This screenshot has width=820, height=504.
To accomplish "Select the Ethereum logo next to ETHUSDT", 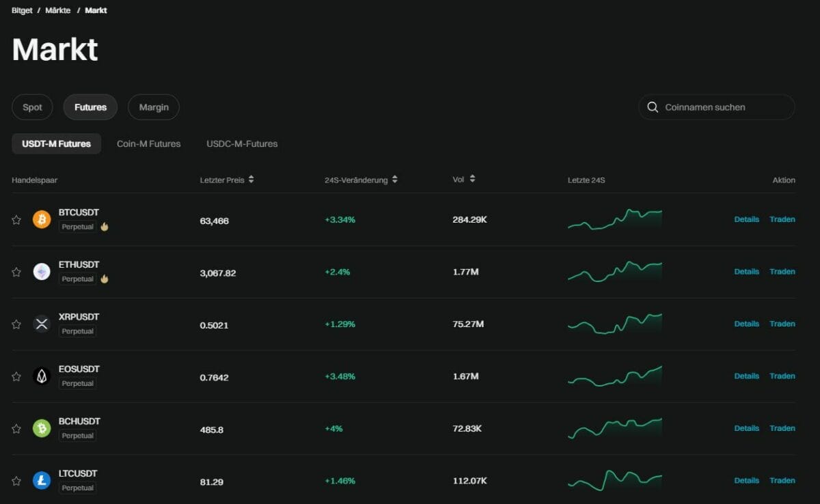I will point(42,271).
